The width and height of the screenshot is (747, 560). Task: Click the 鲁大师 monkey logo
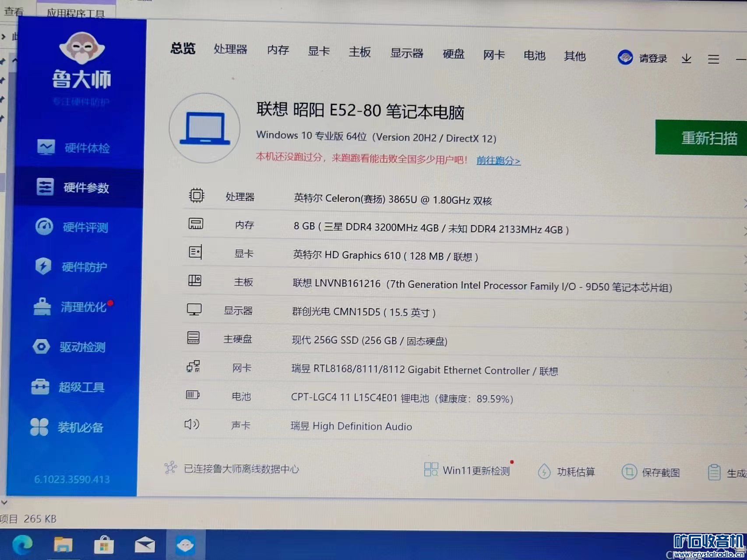click(x=82, y=48)
